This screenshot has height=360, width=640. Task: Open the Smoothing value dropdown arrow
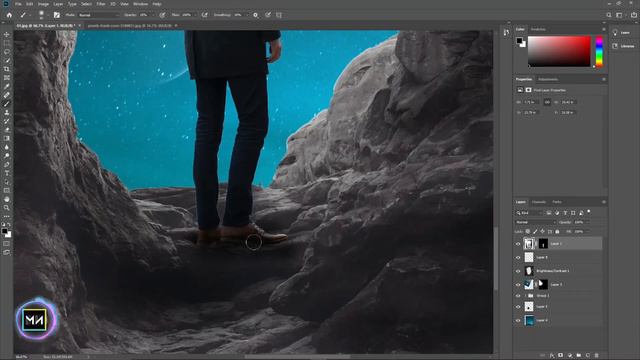[247, 15]
